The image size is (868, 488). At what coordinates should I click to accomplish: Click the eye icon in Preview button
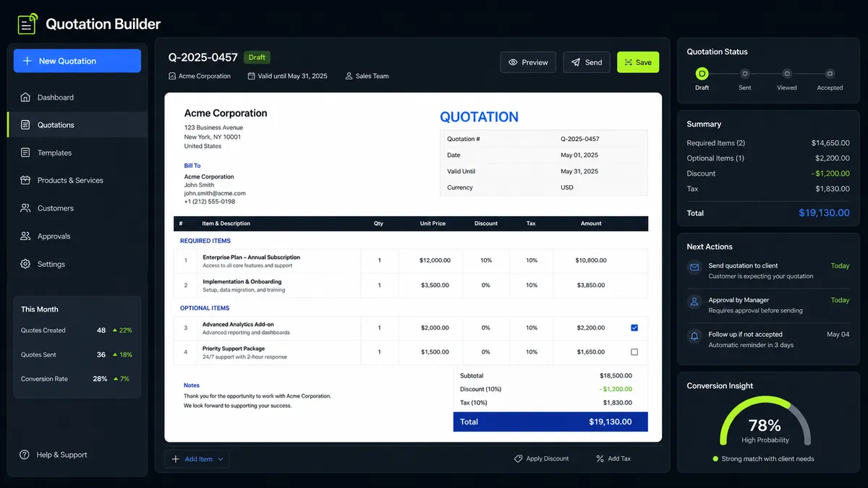pyautogui.click(x=513, y=62)
